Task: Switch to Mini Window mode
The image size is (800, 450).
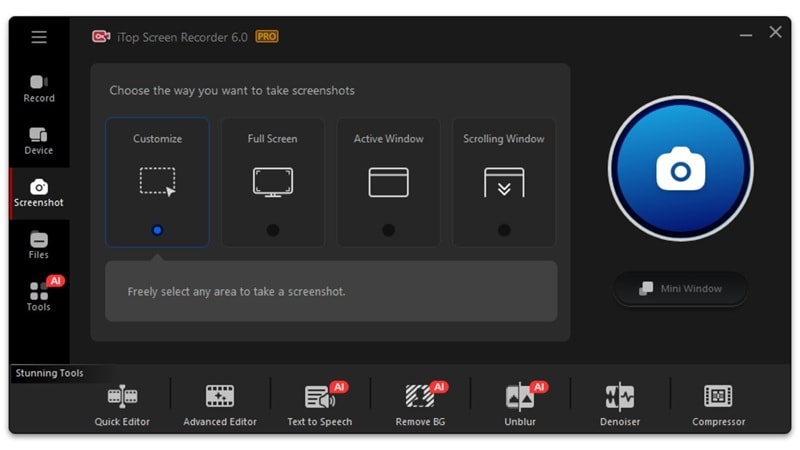Action: point(681,289)
